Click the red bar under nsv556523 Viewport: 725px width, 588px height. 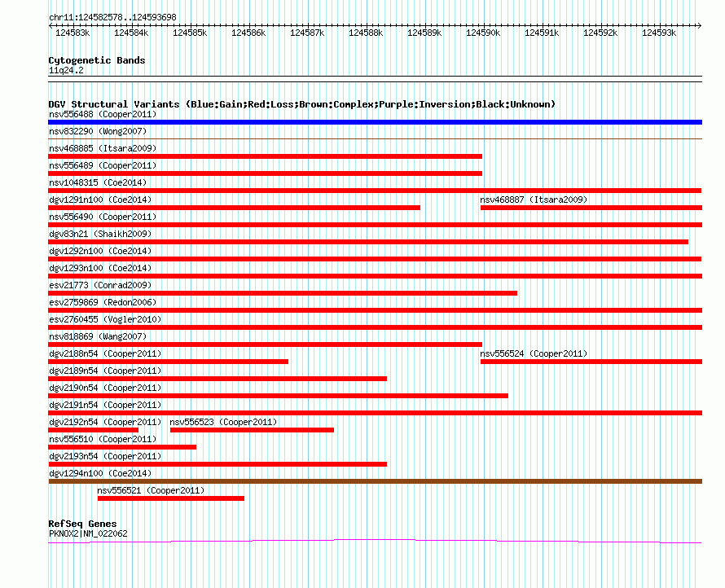tap(252, 430)
